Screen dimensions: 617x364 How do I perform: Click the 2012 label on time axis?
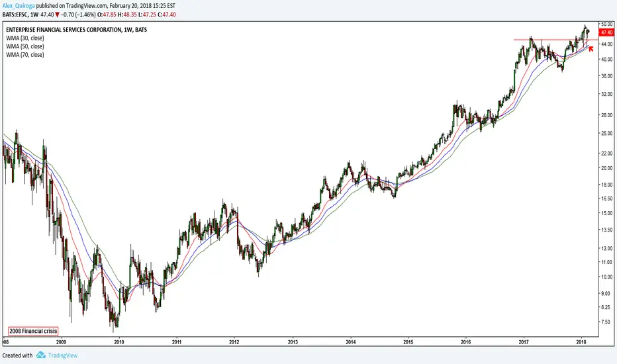pos(234,342)
